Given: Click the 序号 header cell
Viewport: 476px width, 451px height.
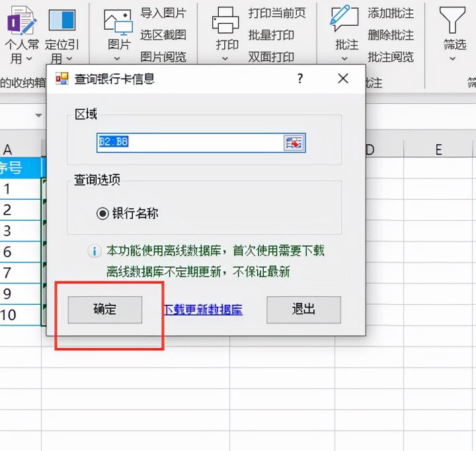Looking at the screenshot, I should click(x=20, y=167).
